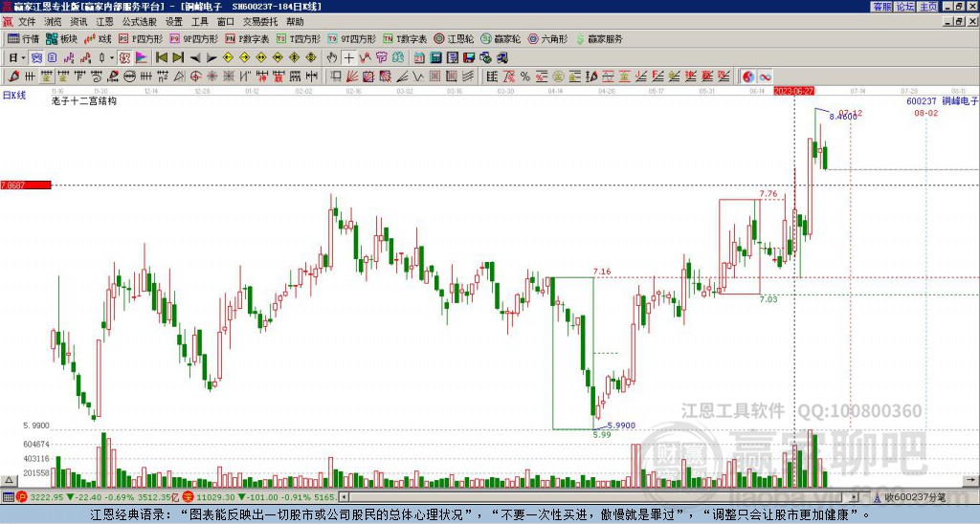This screenshot has width=980, height=524.
Task: Select the zigzag wave line tool
Action: click(418, 76)
